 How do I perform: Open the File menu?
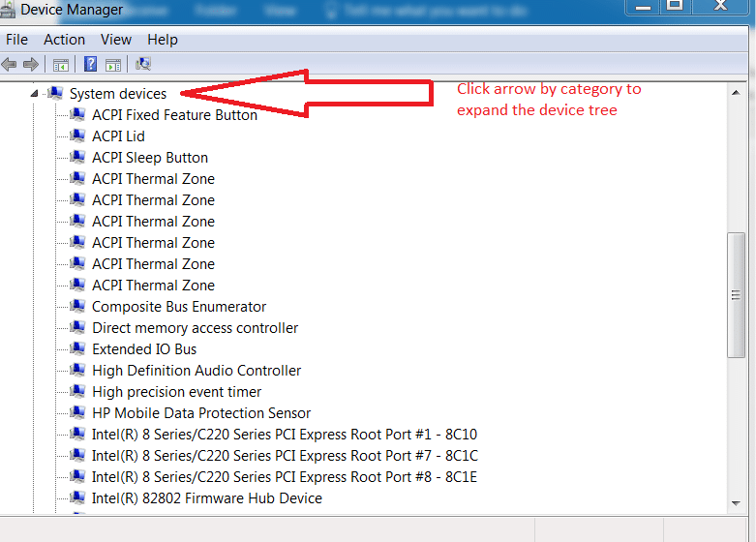16,40
